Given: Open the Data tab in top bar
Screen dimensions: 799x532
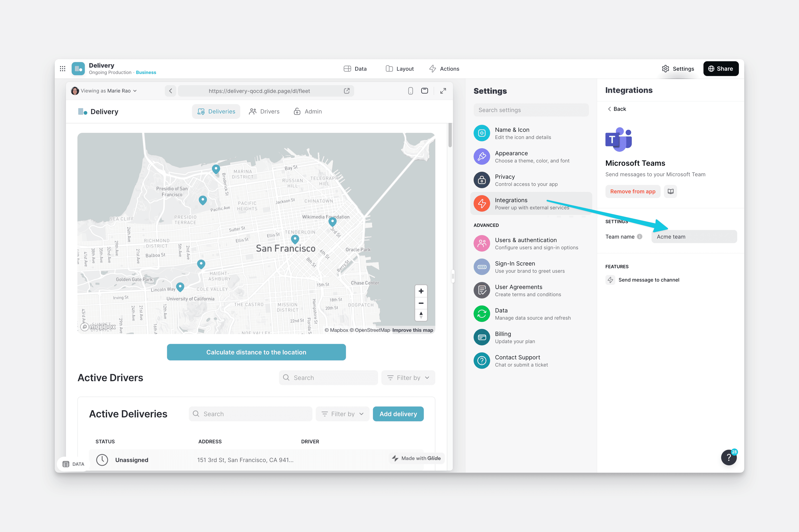Looking at the screenshot, I should (355, 69).
